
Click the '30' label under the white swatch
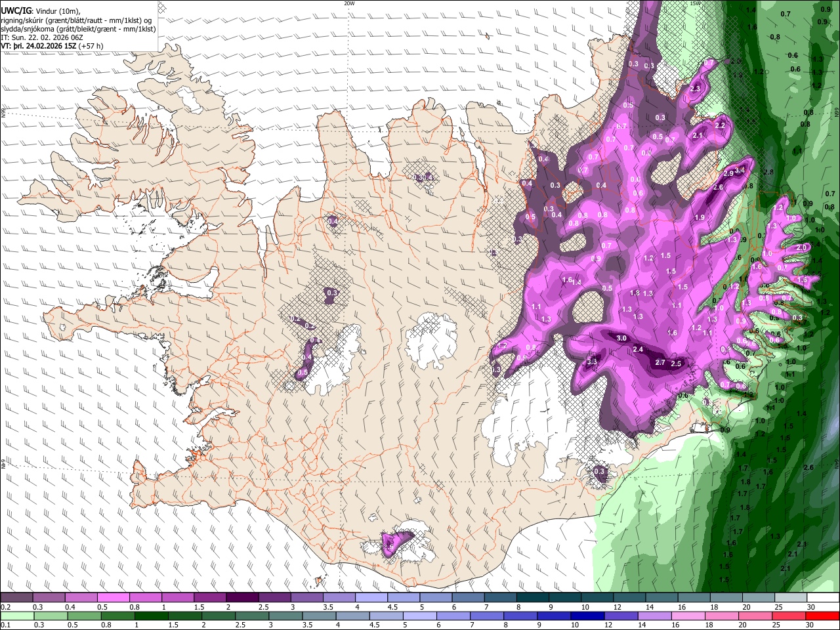[x=811, y=608]
